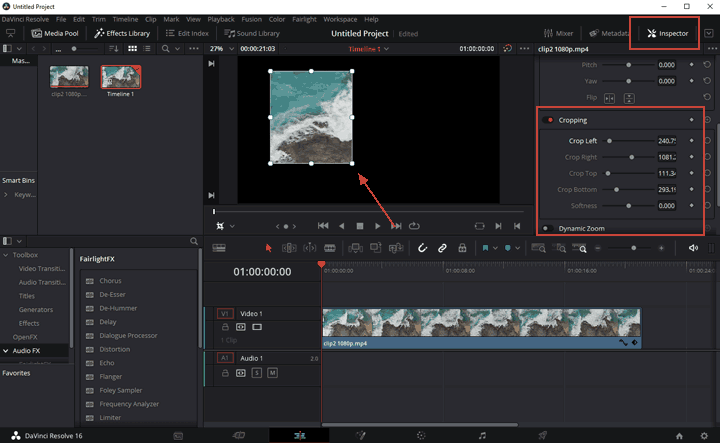
Task: Toggle the Linked Selection chain icon
Action: click(x=442, y=247)
